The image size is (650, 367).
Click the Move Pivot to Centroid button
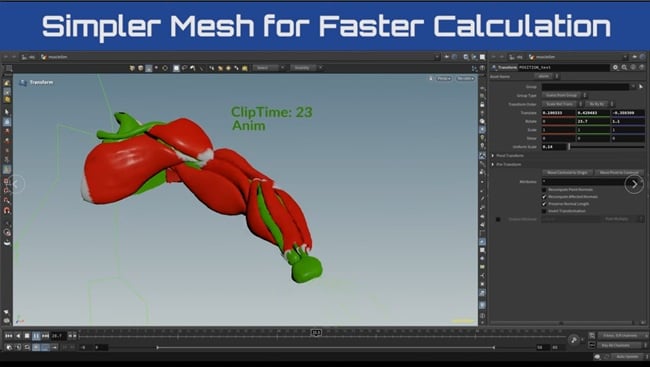coord(619,173)
